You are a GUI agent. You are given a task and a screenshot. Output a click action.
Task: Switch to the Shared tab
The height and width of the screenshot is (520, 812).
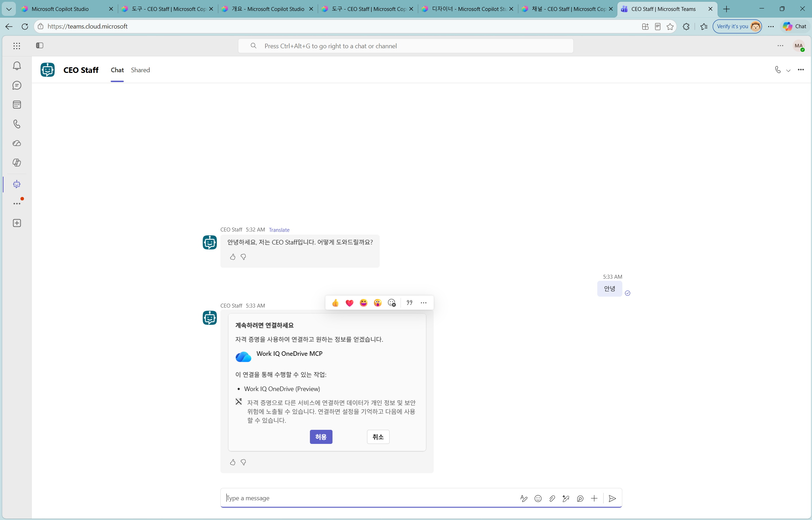point(140,70)
